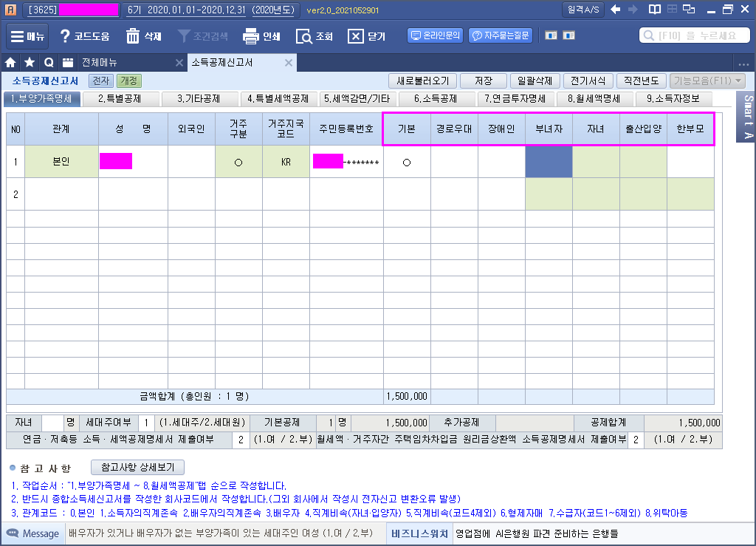The height and width of the screenshot is (546, 756).
Task: Click the 본인 relation cell
Action: [61, 162]
